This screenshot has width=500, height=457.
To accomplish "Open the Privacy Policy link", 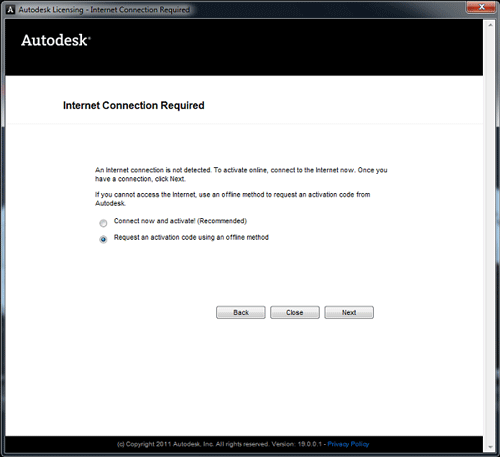I will coord(348,444).
